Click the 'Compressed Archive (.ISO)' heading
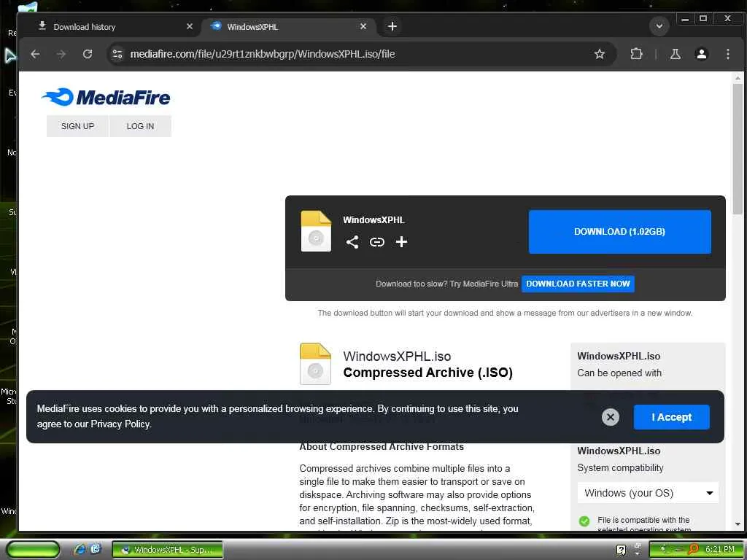 coord(427,373)
